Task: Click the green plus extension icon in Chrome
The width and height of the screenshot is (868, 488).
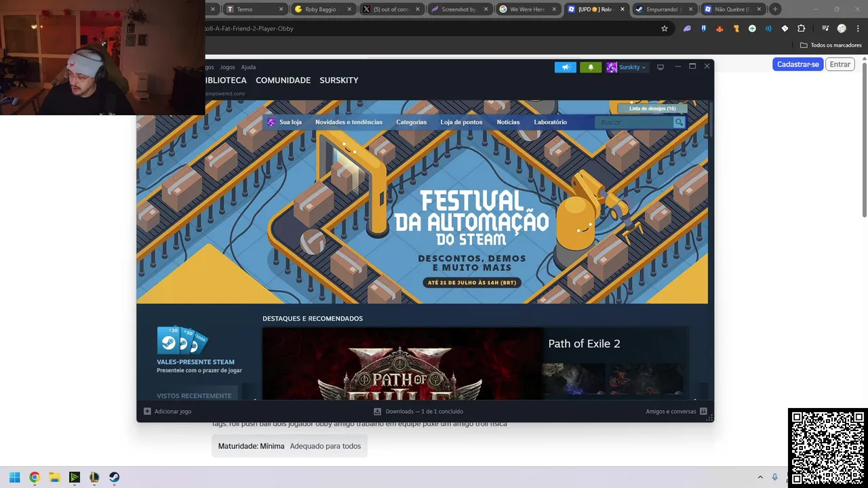Action: click(752, 28)
